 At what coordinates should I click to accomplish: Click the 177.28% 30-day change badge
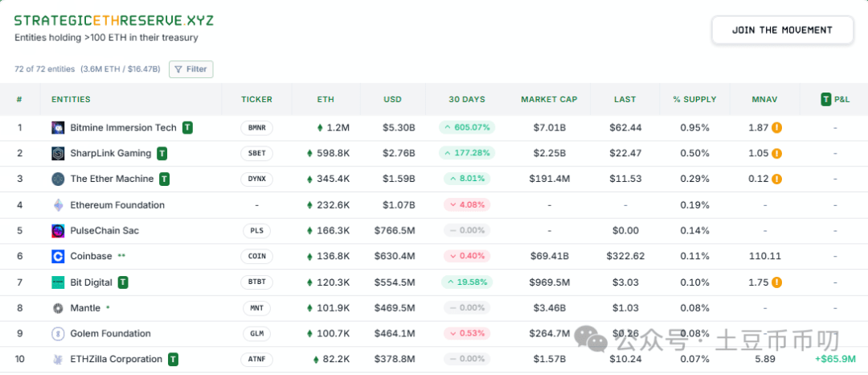coord(467,154)
